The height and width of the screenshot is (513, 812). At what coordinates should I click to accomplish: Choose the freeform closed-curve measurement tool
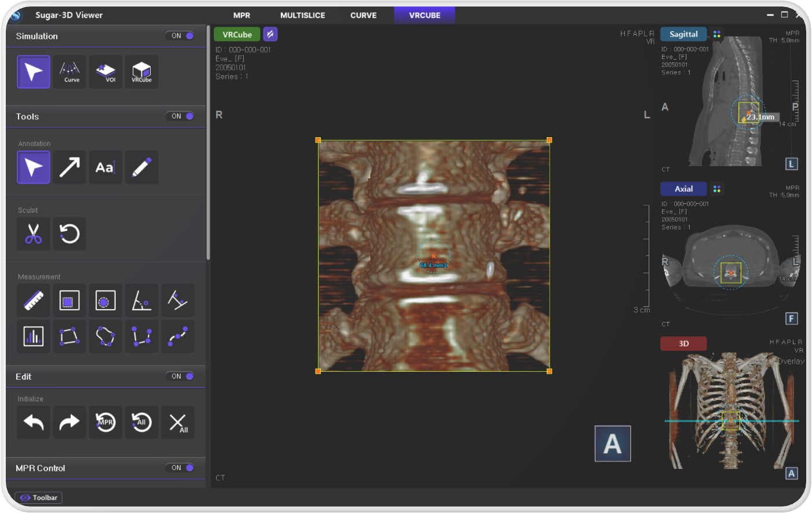(x=105, y=336)
